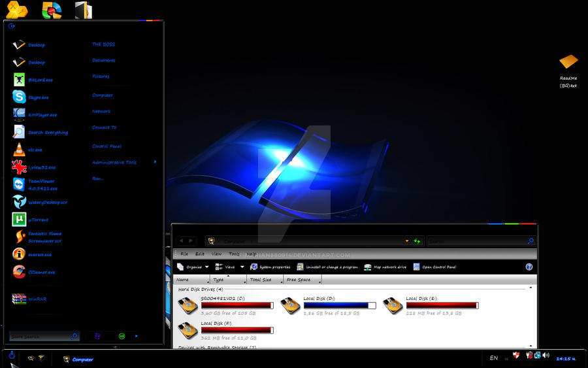Open i_view32.exe from the Start menu

click(x=34, y=167)
